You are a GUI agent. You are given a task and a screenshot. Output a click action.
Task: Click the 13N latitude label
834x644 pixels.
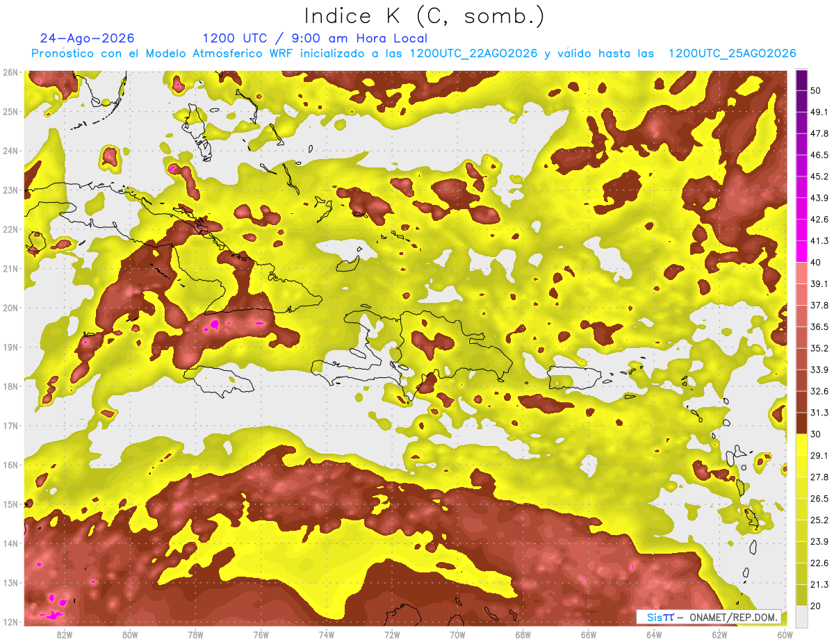[10, 582]
